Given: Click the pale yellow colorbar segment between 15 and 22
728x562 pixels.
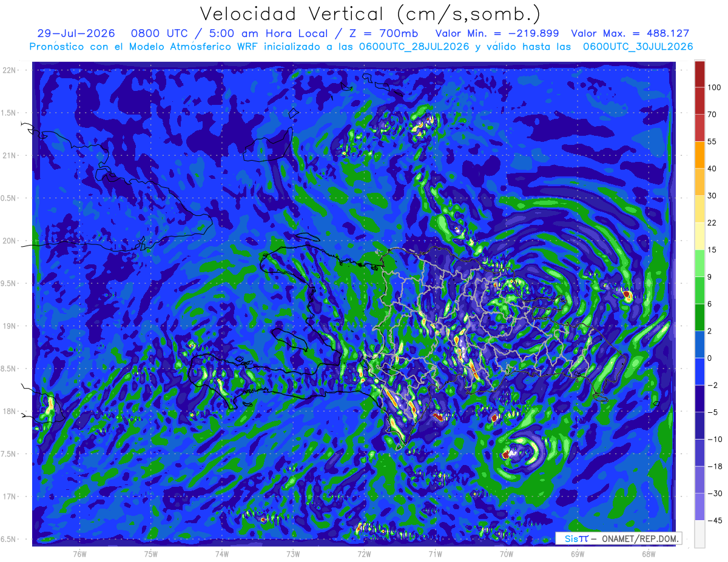Looking at the screenshot, I should [x=699, y=236].
